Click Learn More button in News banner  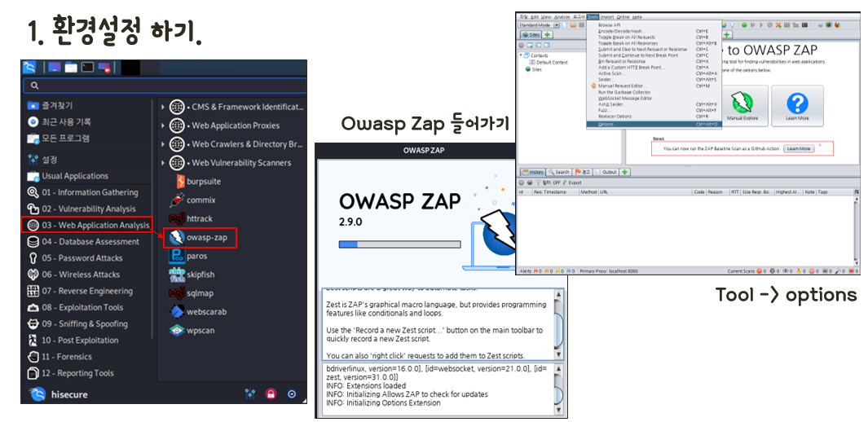pos(799,149)
